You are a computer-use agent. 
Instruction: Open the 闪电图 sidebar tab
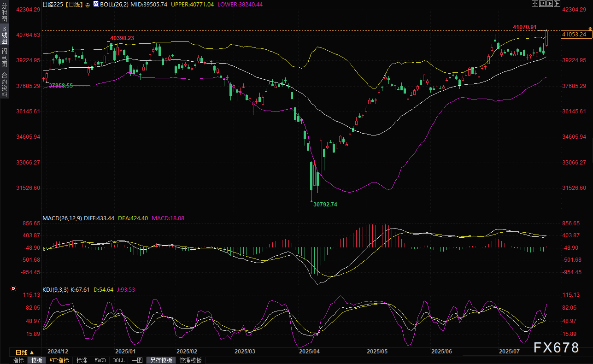click(x=4, y=58)
